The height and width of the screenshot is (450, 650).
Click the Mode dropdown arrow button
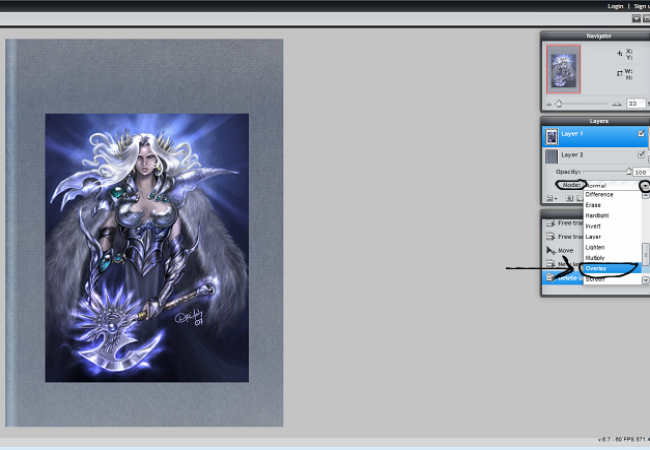[645, 186]
